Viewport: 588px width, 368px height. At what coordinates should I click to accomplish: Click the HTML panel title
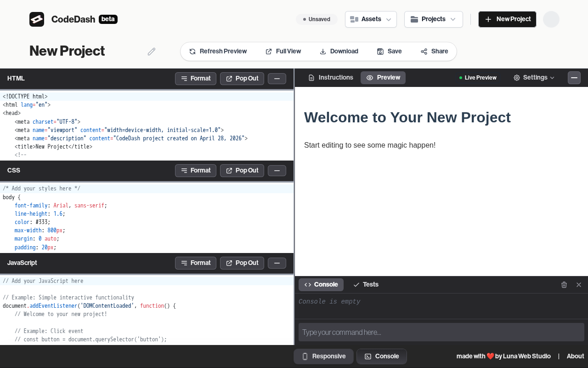pyautogui.click(x=16, y=79)
